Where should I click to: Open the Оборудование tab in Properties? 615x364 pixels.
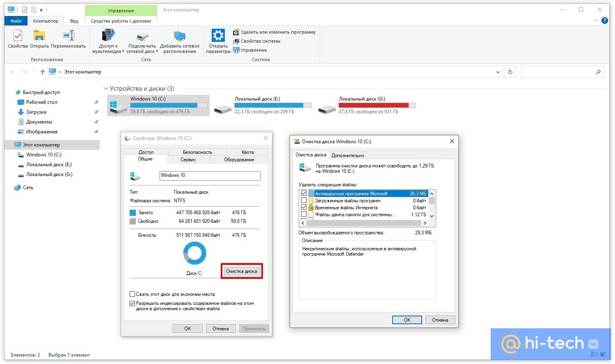click(239, 160)
